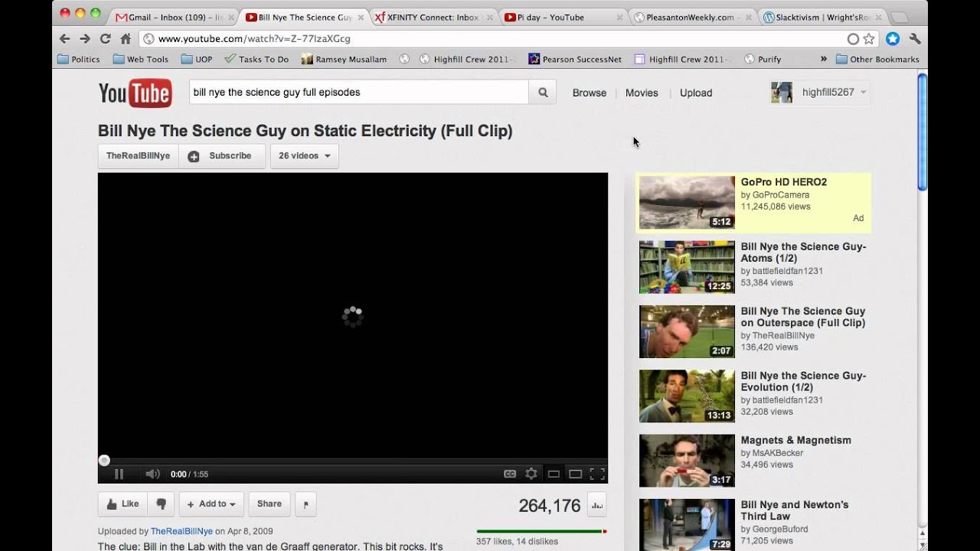Open the Tasks To Do bookmark
Viewport: 980px width, 551px height.
coord(256,59)
